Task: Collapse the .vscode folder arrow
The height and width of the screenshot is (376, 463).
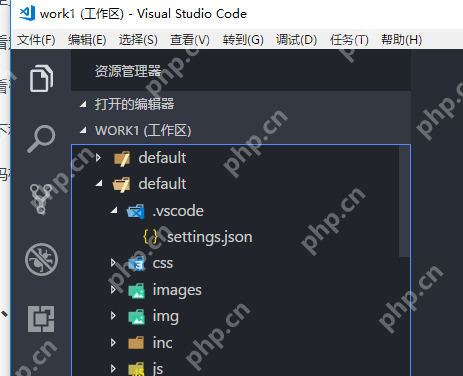Action: tap(114, 210)
